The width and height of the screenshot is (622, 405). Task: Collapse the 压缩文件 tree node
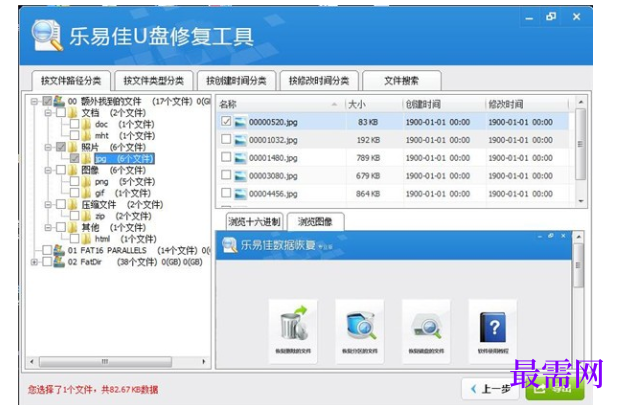tap(48, 205)
